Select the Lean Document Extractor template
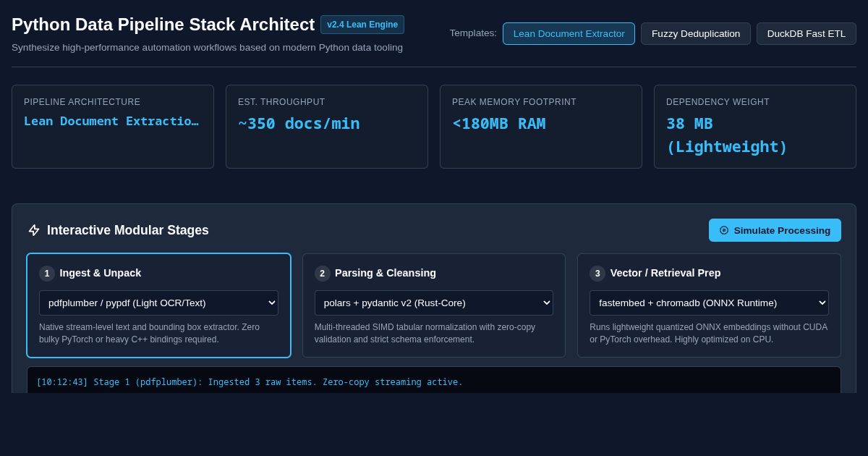 pos(569,33)
